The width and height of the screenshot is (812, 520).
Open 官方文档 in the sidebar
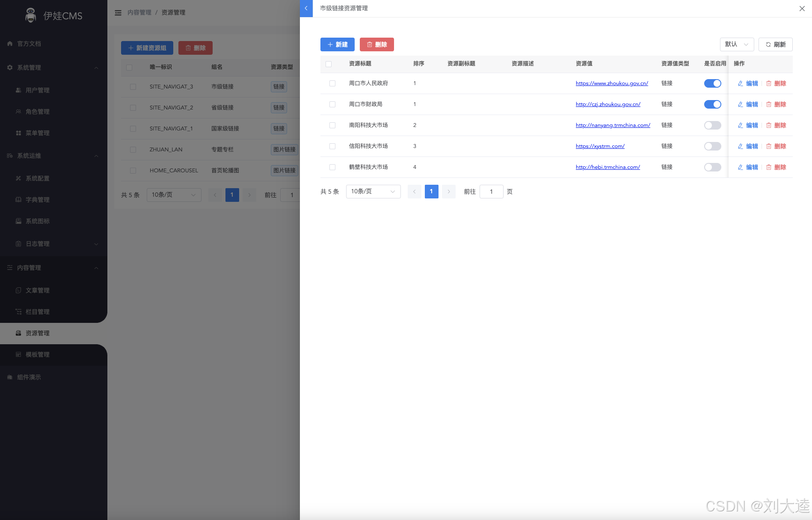click(x=53, y=44)
